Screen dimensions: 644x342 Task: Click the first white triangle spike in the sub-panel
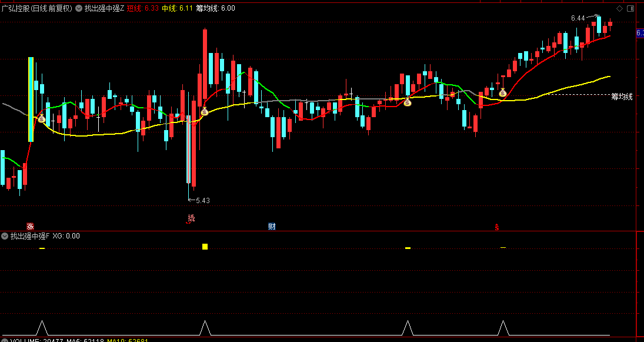point(42,328)
